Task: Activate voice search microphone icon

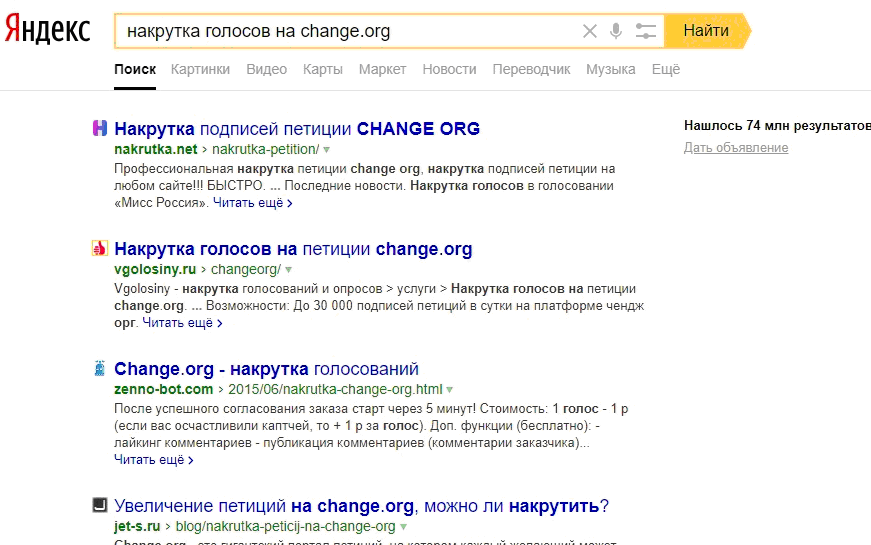Action: coord(616,31)
